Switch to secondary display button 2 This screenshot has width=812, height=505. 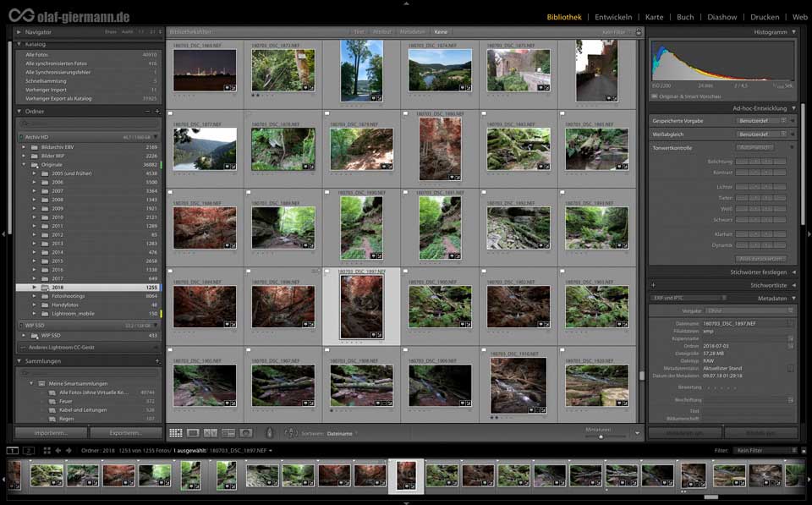point(29,450)
